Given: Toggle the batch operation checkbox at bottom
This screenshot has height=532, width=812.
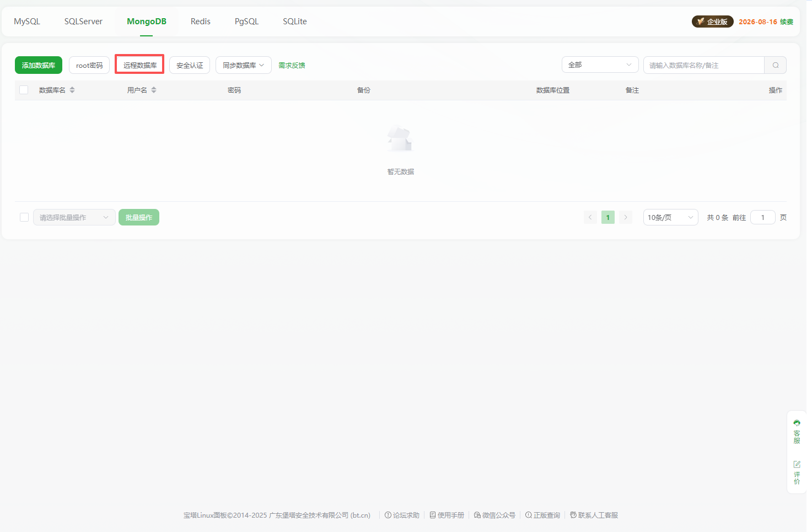Looking at the screenshot, I should 24,217.
